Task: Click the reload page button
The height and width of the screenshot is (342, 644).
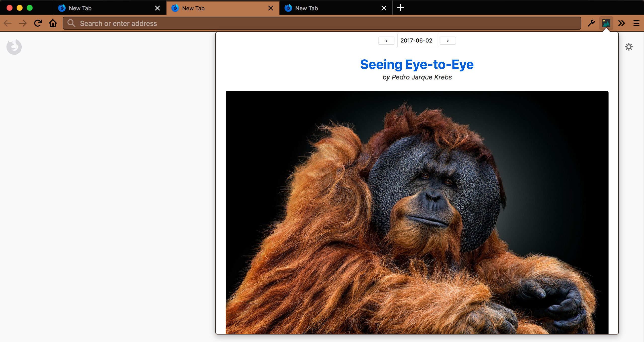Action: [38, 23]
